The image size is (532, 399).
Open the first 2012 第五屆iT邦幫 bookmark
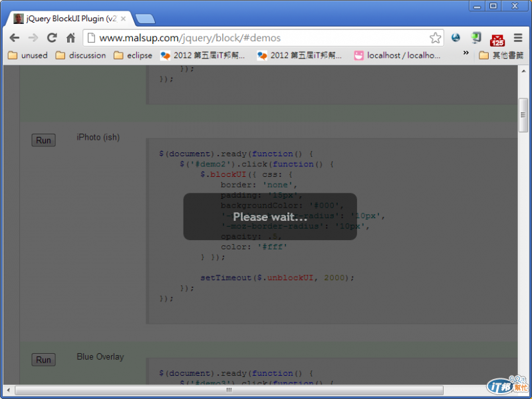coord(203,55)
